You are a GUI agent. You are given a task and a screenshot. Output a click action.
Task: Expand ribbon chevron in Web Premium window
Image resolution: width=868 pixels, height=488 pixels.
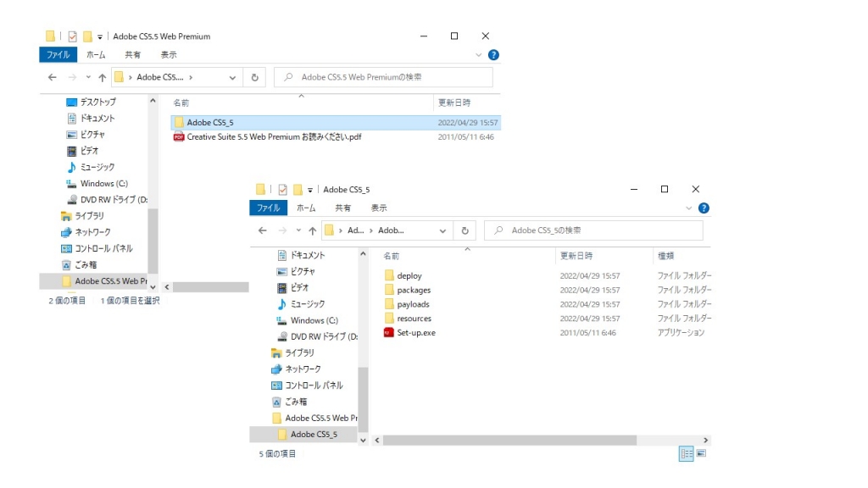click(x=478, y=55)
